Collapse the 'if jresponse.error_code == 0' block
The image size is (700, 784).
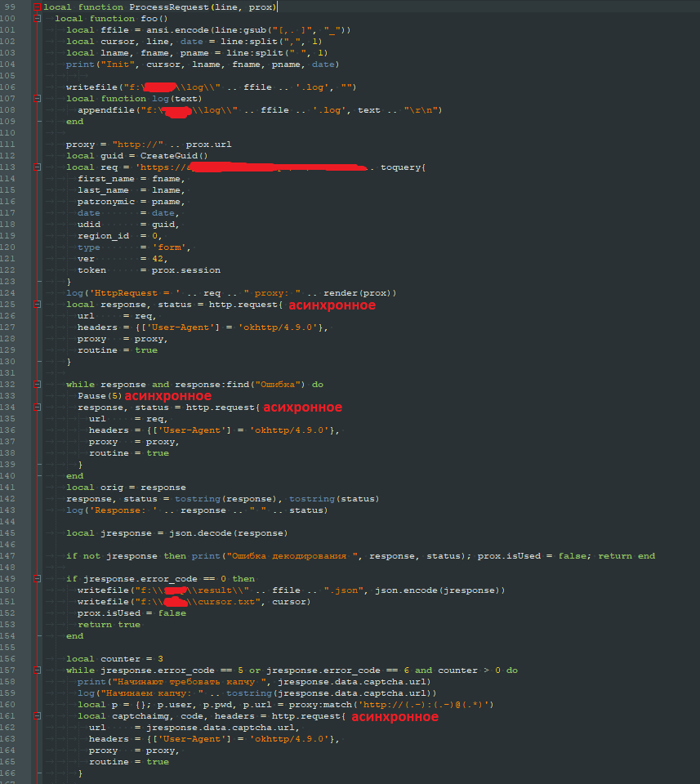(37, 579)
